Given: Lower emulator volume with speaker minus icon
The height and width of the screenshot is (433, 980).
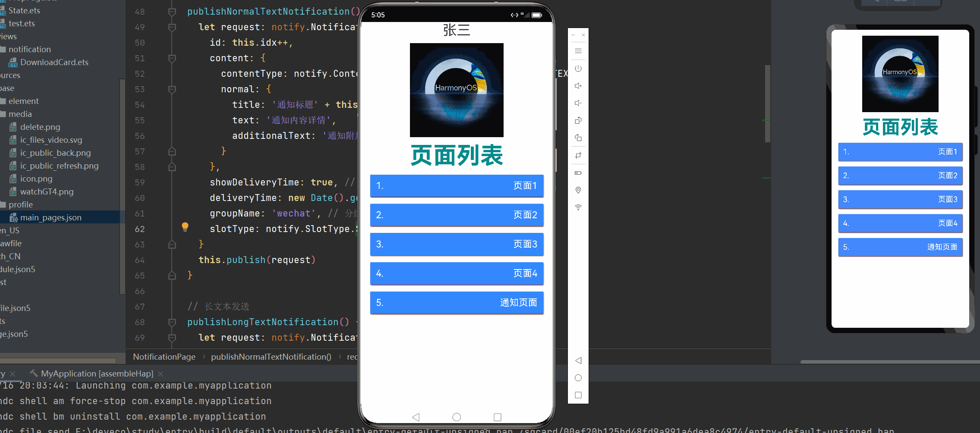Looking at the screenshot, I should coord(578,103).
